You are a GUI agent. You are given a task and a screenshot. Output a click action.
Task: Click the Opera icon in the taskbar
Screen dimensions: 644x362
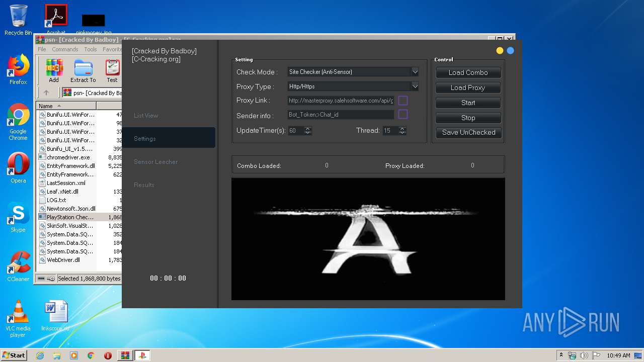pyautogui.click(x=108, y=355)
